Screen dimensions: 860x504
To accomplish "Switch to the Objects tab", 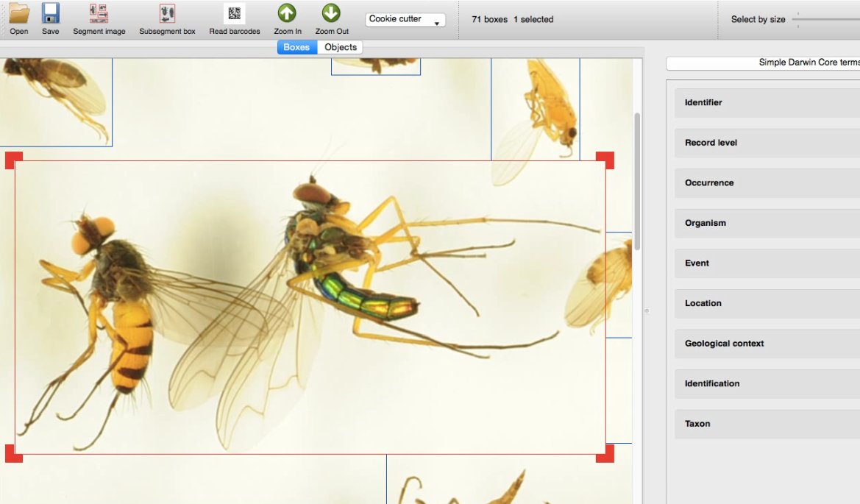I will [x=340, y=47].
